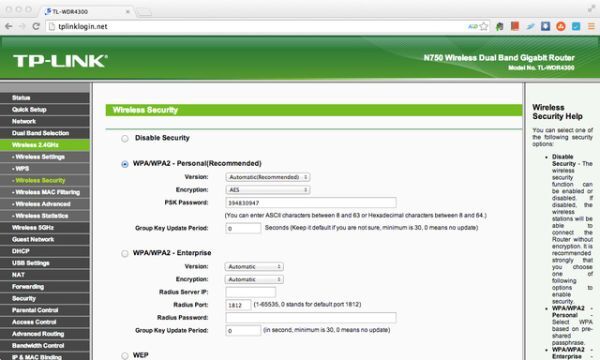Click the PSK Password field
The height and width of the screenshot is (360, 600).
point(311,203)
